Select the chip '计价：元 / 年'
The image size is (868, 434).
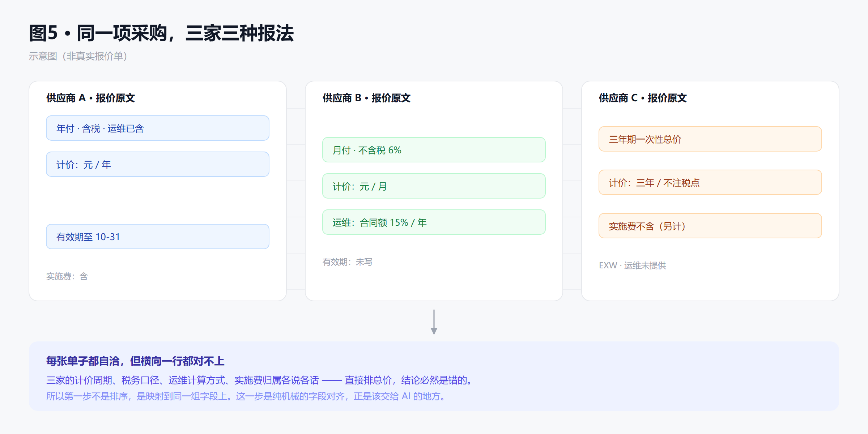pyautogui.click(x=158, y=164)
